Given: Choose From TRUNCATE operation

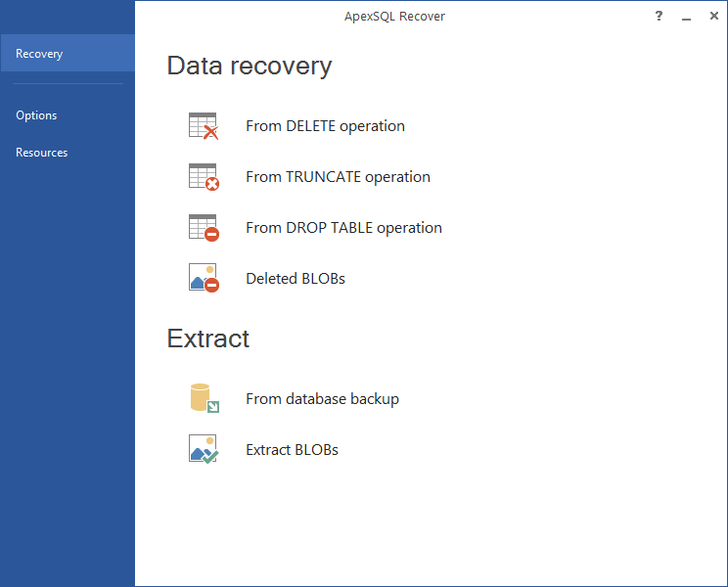Looking at the screenshot, I should 338,177.
